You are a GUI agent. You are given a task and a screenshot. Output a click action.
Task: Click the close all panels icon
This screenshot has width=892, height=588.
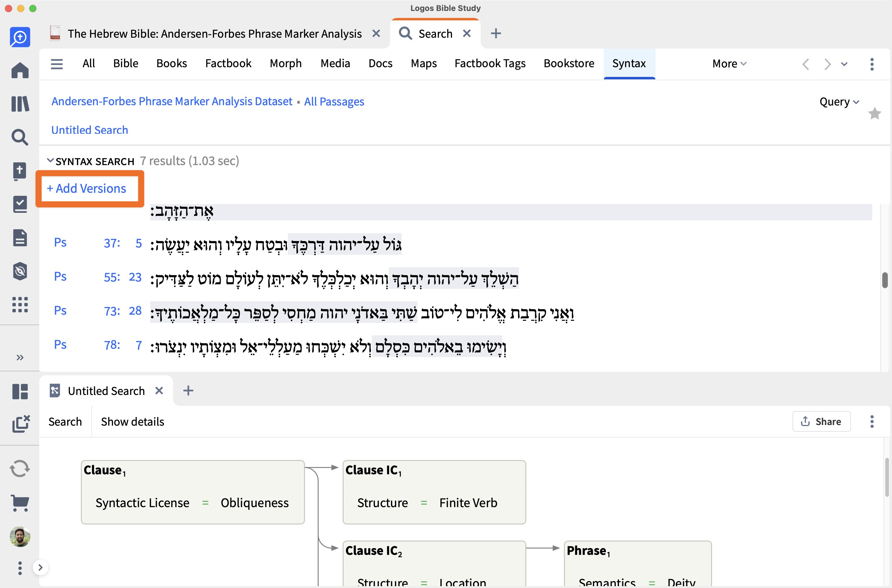click(x=21, y=424)
